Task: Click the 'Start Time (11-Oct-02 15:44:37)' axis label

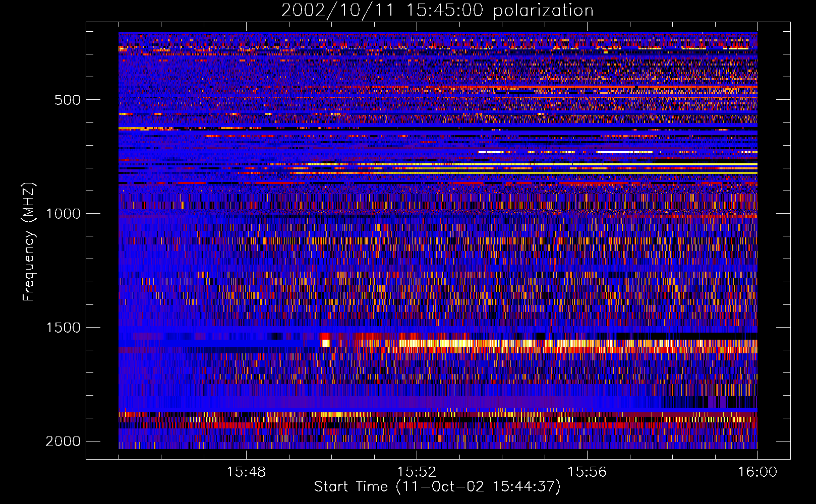Action: click(x=437, y=487)
